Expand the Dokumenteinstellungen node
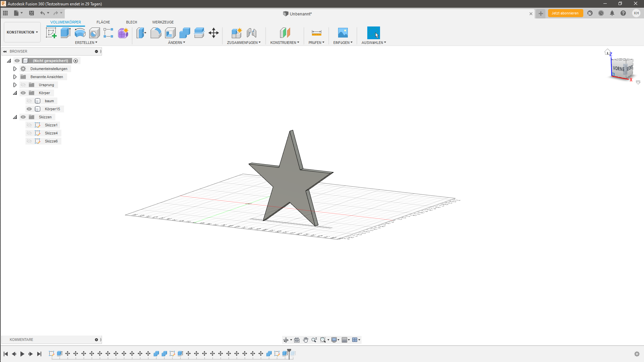 [15, 68]
